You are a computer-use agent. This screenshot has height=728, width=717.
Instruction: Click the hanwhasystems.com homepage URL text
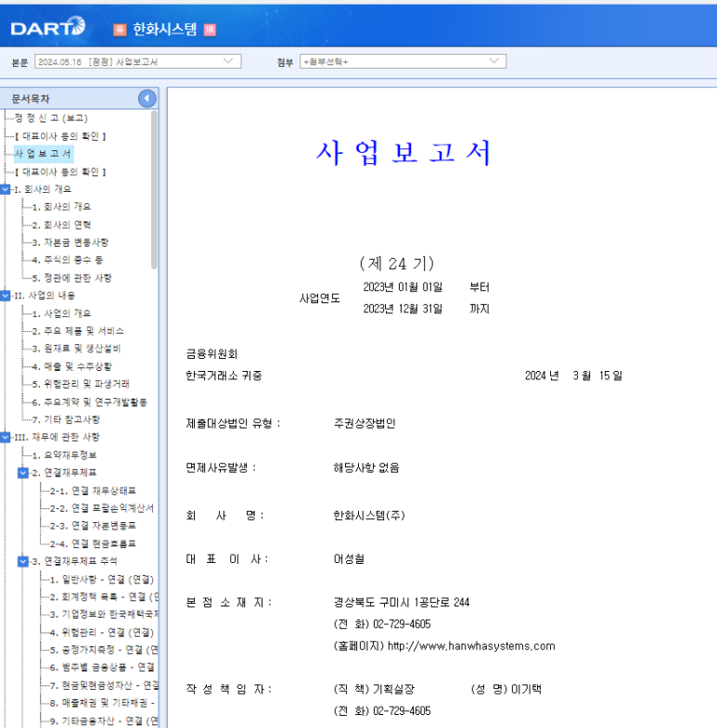point(471,645)
